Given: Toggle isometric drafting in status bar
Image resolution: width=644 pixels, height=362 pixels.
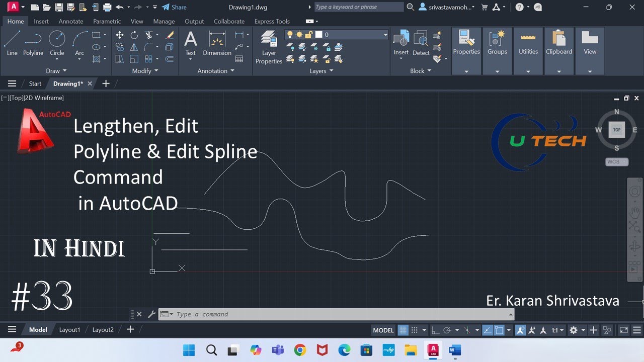Looking at the screenshot, I should (467, 330).
